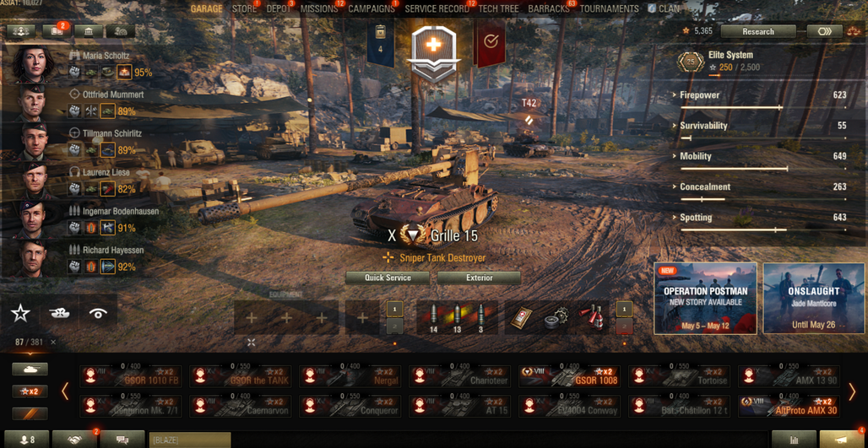Open the handshake contacts icon
Image resolution: width=868 pixels, height=448 pixels.
pos(74,440)
